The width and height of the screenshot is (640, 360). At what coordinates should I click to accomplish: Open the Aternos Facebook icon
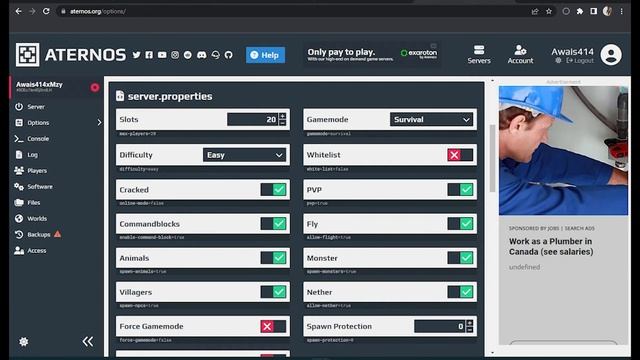149,55
